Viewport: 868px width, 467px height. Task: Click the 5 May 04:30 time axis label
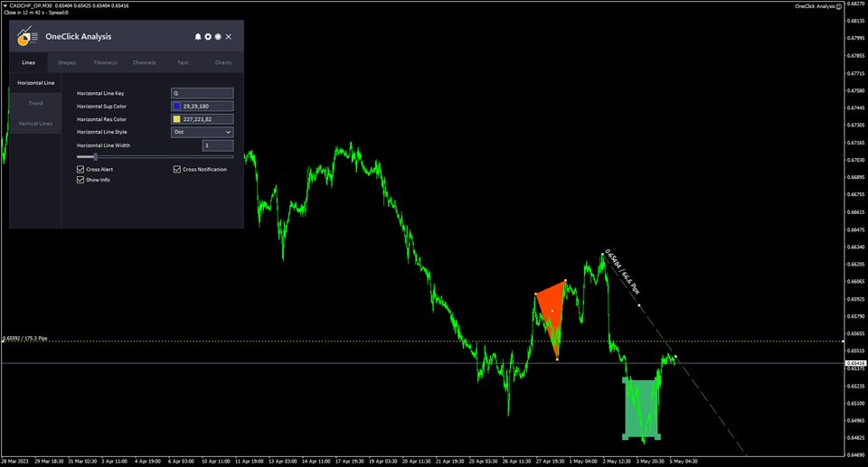click(684, 461)
